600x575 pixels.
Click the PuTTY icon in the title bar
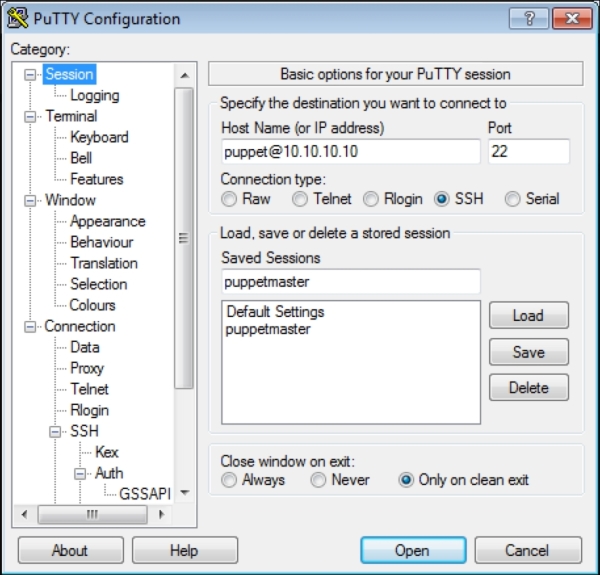(x=18, y=19)
